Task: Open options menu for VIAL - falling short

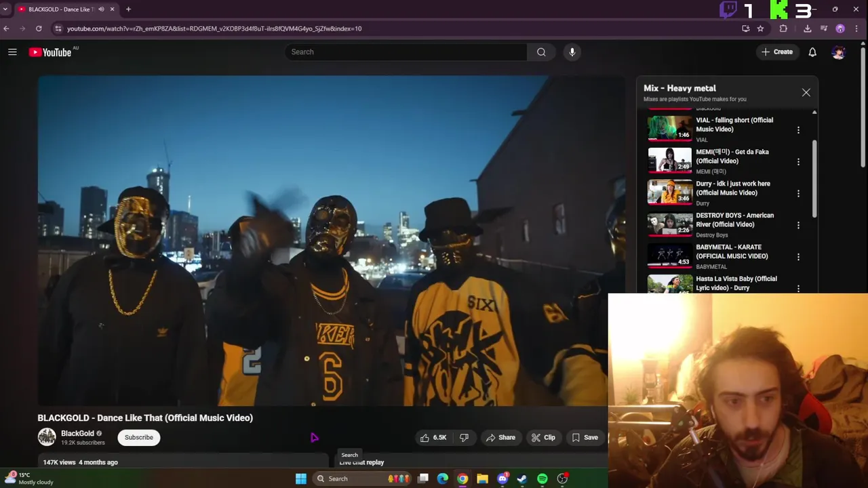Action: (798, 129)
